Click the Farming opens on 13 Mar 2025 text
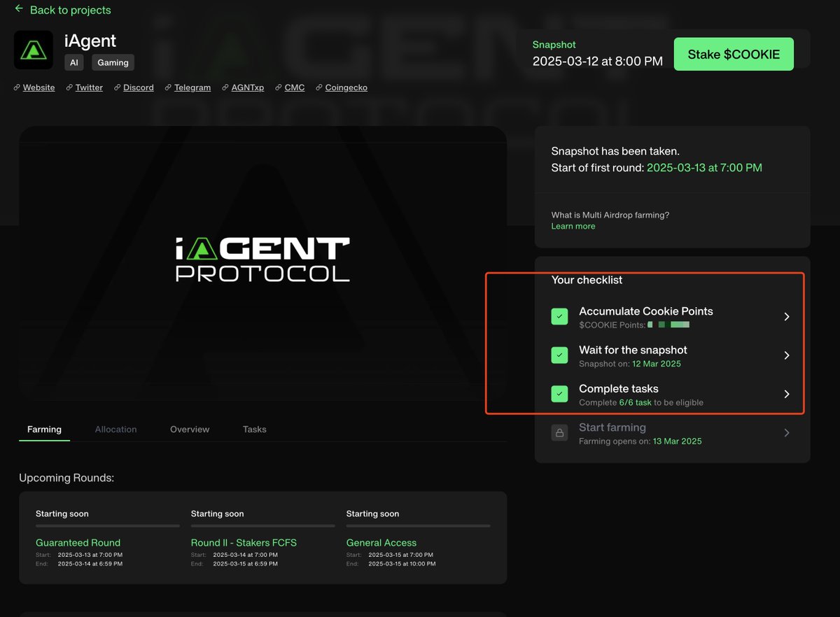 click(x=640, y=441)
